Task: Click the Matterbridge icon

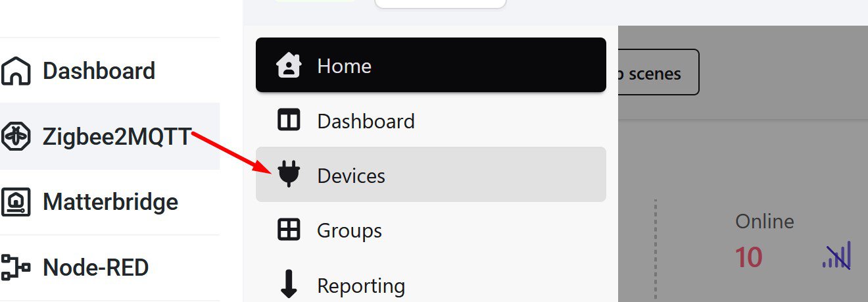Action: (16, 202)
